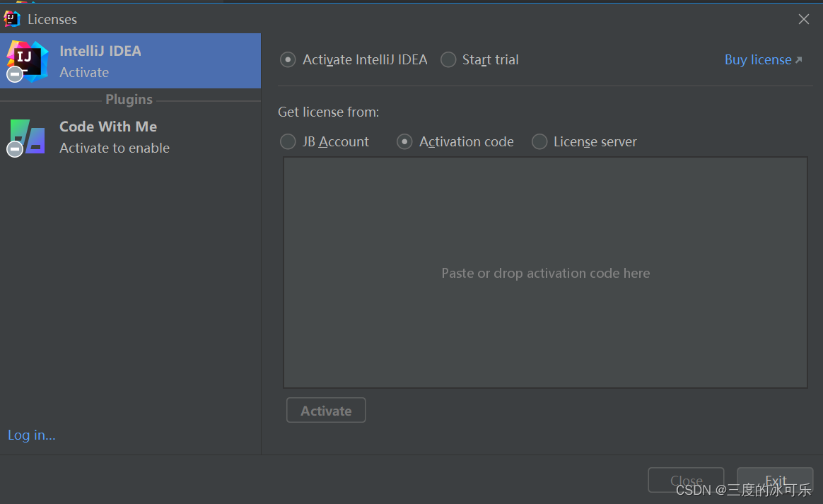Focus the activation code text area

coord(545,272)
